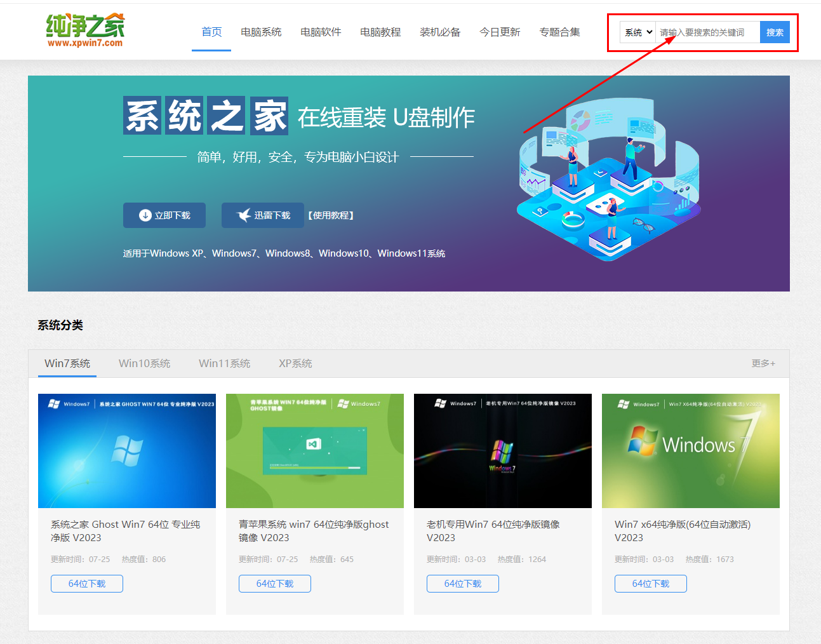821x644 pixels.
Task: Open the 系统 search category dropdown
Action: click(637, 32)
